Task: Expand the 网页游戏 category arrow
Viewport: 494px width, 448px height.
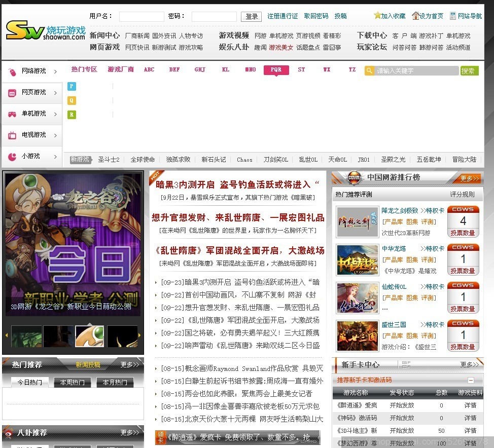Action: coord(55,93)
